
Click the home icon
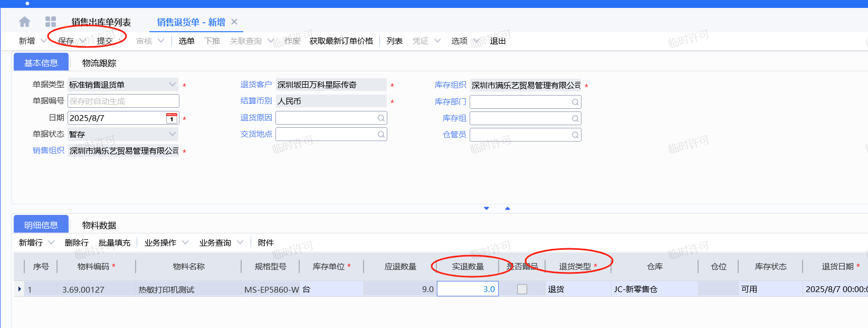(x=24, y=22)
